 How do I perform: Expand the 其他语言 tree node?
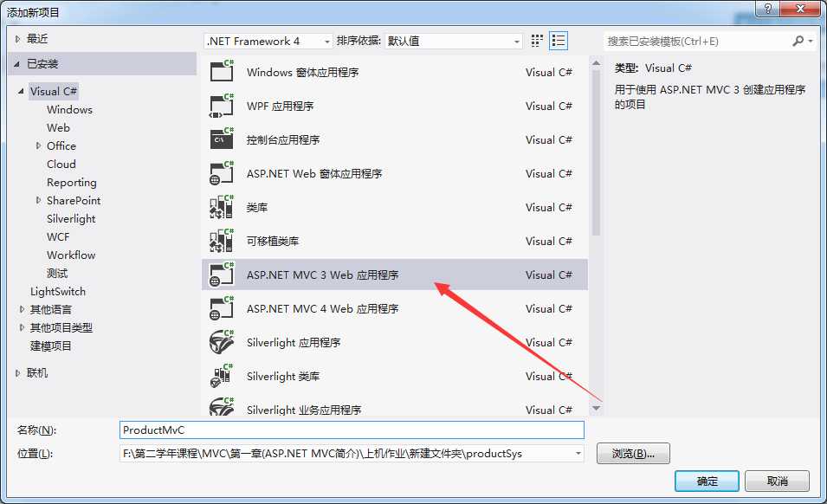pos(22,309)
